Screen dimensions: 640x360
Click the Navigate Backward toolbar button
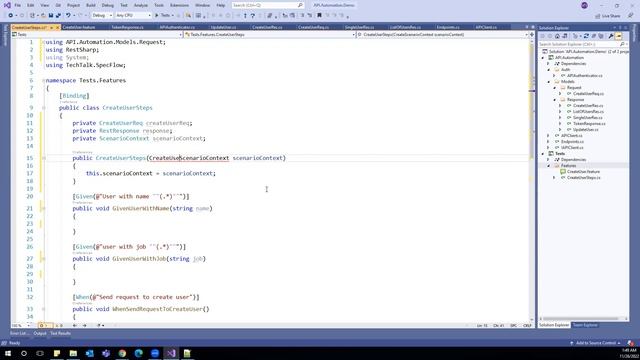[10, 16]
